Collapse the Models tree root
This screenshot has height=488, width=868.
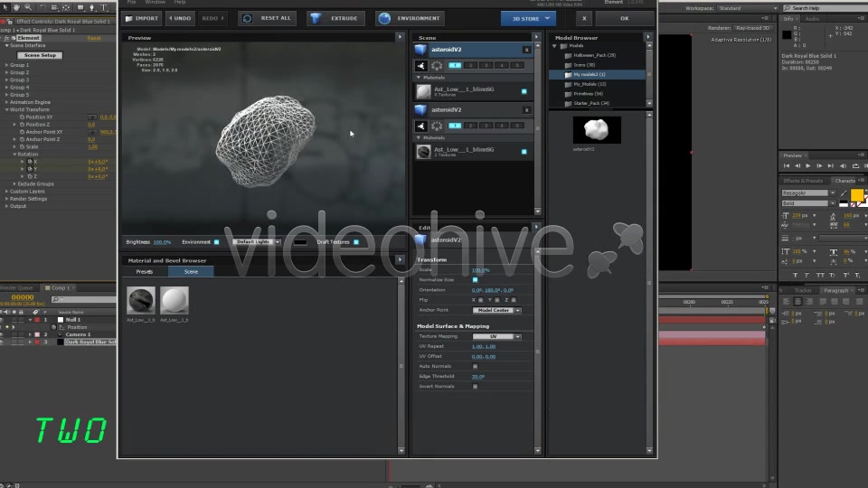[x=554, y=46]
